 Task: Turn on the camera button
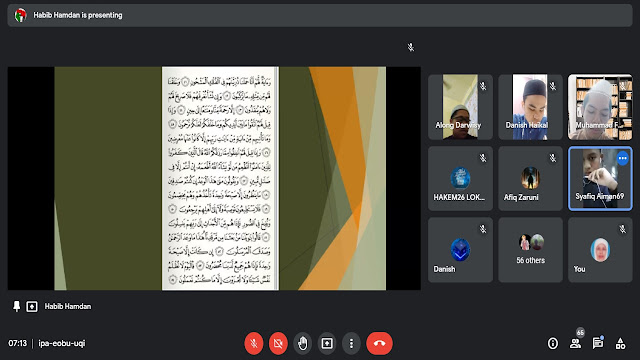click(278, 343)
